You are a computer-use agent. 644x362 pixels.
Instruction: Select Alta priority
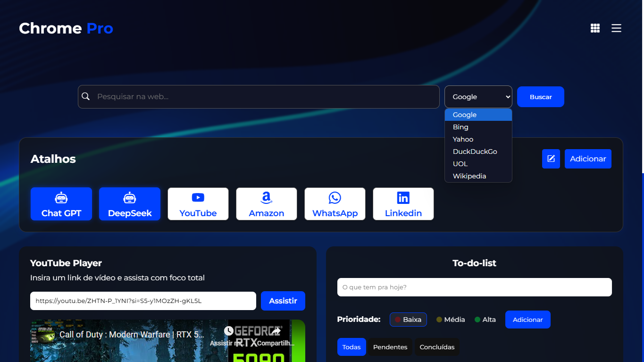tap(485, 320)
